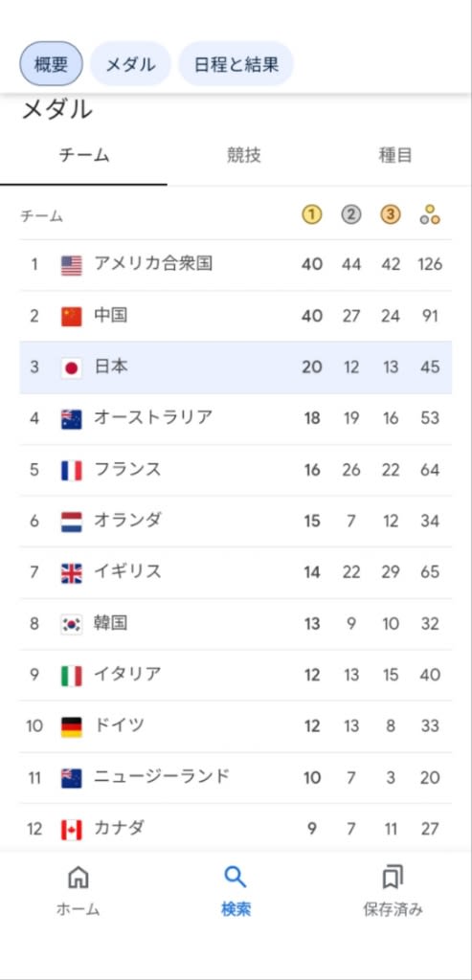Switch to the 競技 tab

click(244, 156)
